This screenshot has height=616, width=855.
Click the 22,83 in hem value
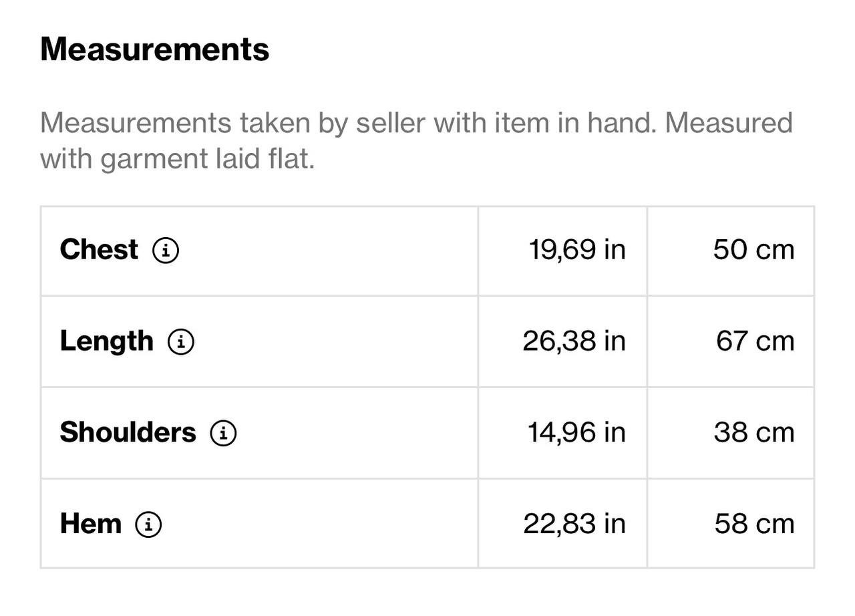click(574, 524)
